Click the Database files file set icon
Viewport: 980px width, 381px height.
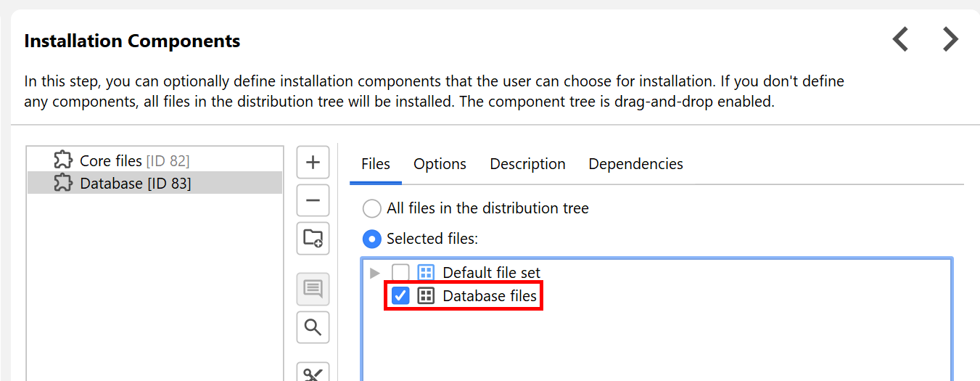(x=427, y=296)
